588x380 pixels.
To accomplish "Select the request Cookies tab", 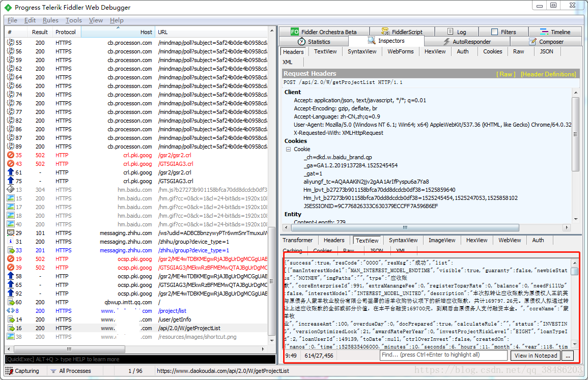I will click(492, 51).
